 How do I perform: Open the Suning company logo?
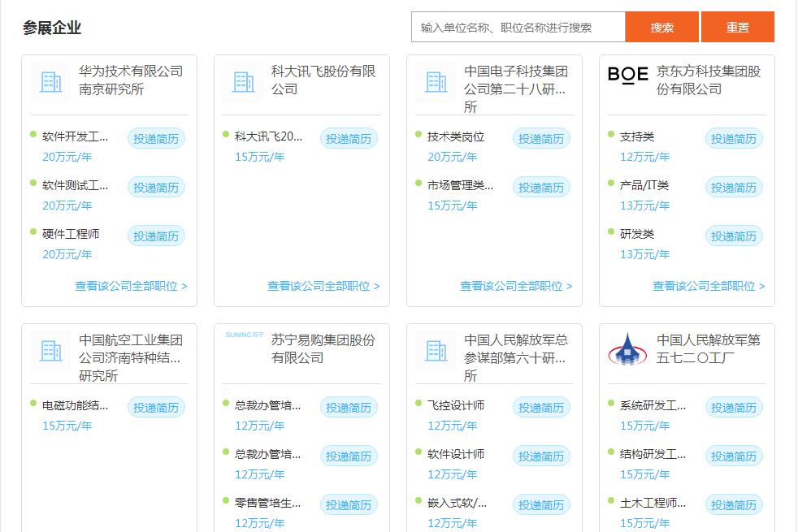[x=245, y=335]
